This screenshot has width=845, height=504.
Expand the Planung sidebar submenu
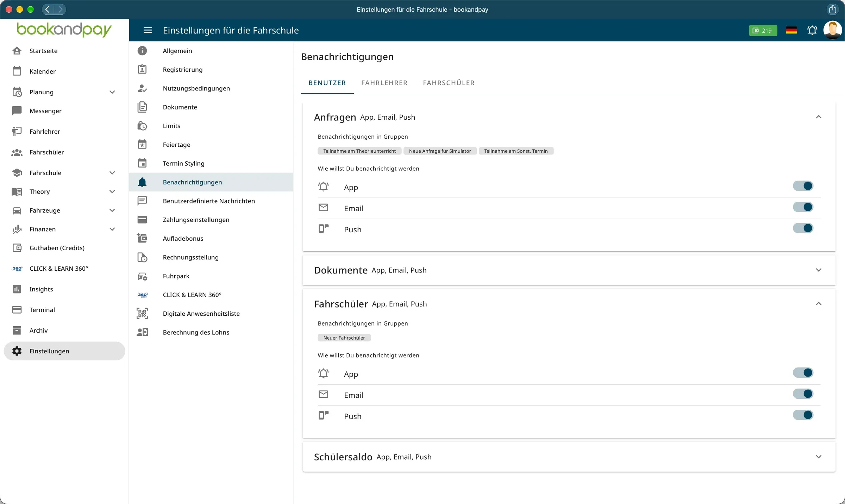(x=112, y=92)
